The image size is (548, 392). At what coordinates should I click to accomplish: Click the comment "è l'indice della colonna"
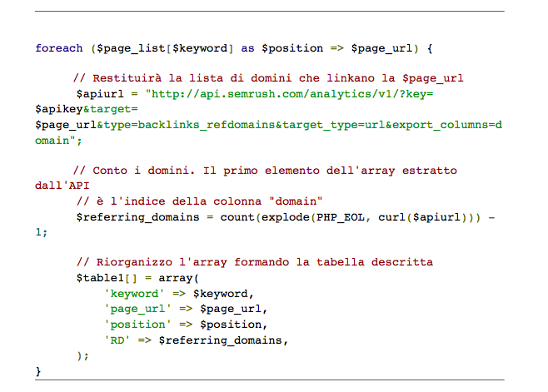[x=179, y=201]
